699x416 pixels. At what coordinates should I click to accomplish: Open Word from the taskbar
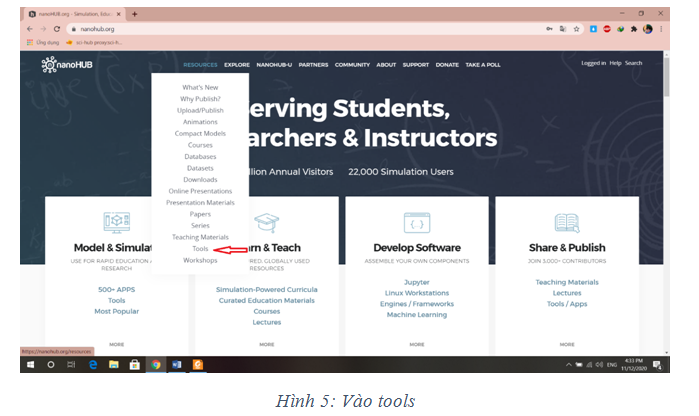(x=176, y=365)
